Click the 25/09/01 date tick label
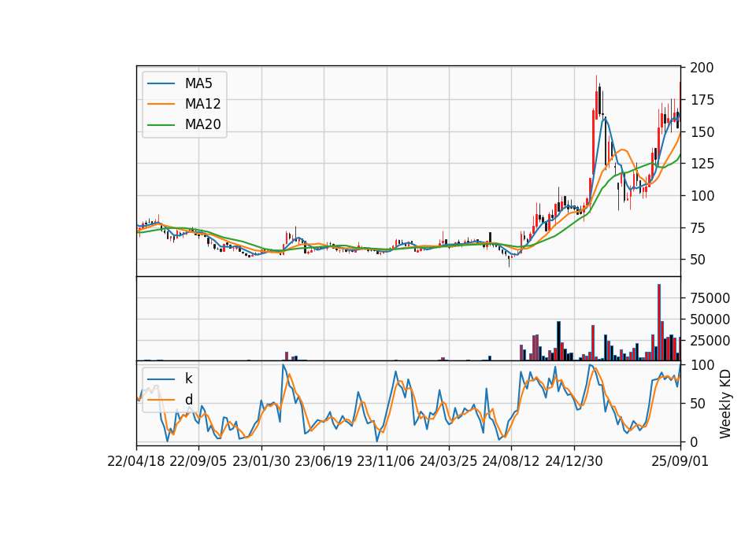Screen dimensions: 756x543 pos(680,462)
